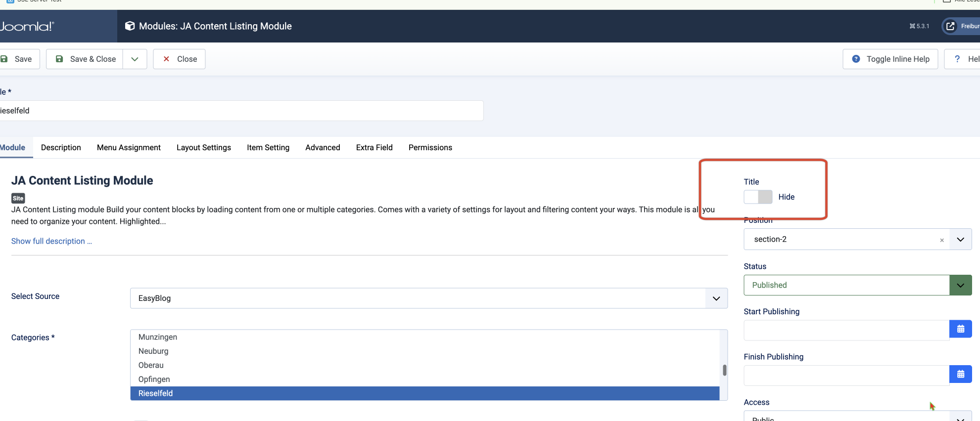Click the Finish Publishing date field
Viewport: 980px width, 421px height.
[846, 376]
